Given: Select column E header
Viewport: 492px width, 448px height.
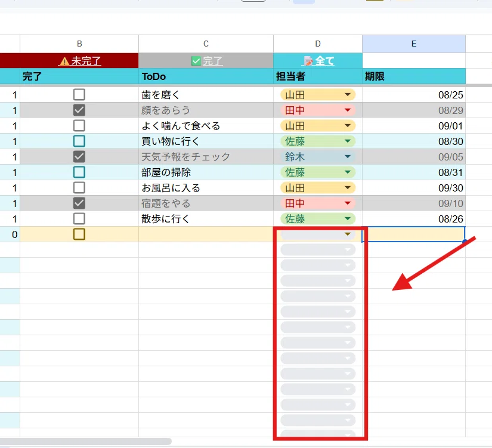Looking at the screenshot, I should (x=414, y=44).
